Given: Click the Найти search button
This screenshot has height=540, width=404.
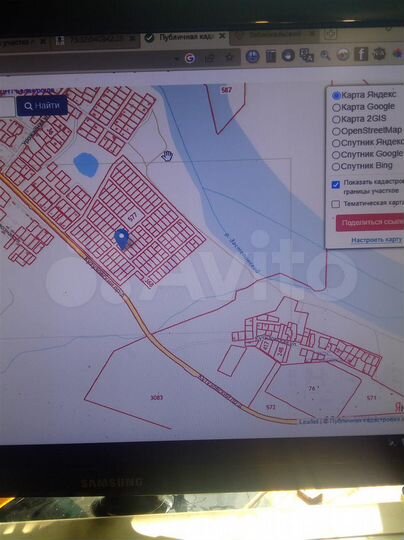Looking at the screenshot, I should click(42, 106).
